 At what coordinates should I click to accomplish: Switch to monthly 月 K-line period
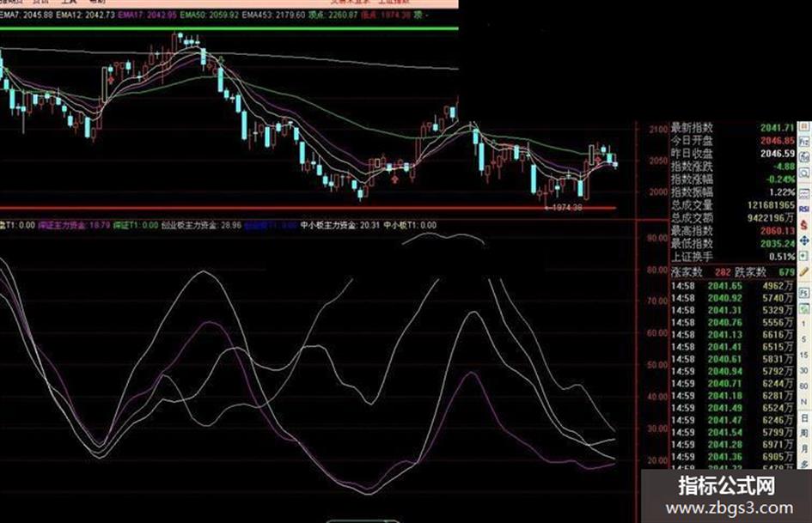(x=804, y=448)
